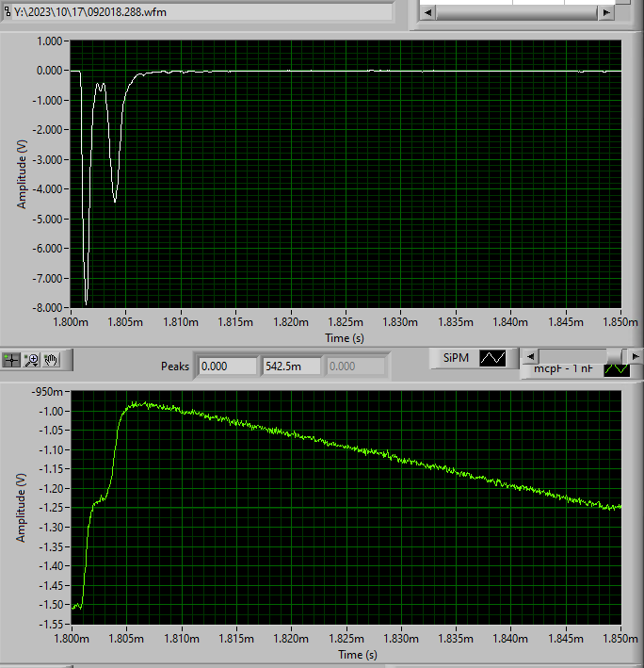Click 1.810m on the white graph time axis

point(181,322)
